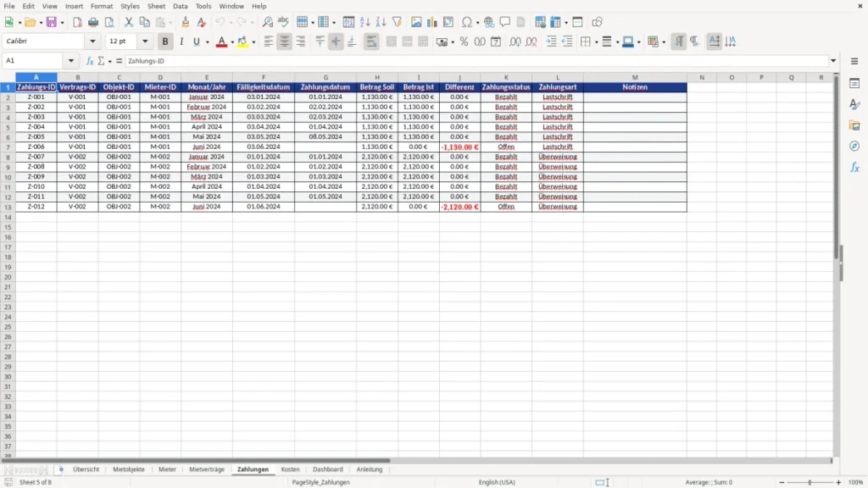
Task: Click the Save document icon
Action: pyautogui.click(x=52, y=22)
